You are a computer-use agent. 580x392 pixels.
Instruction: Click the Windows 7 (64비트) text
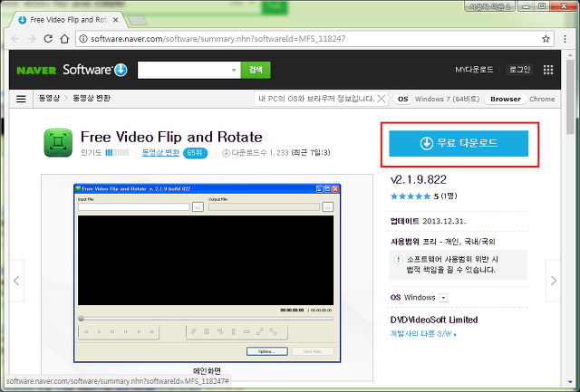(447, 99)
